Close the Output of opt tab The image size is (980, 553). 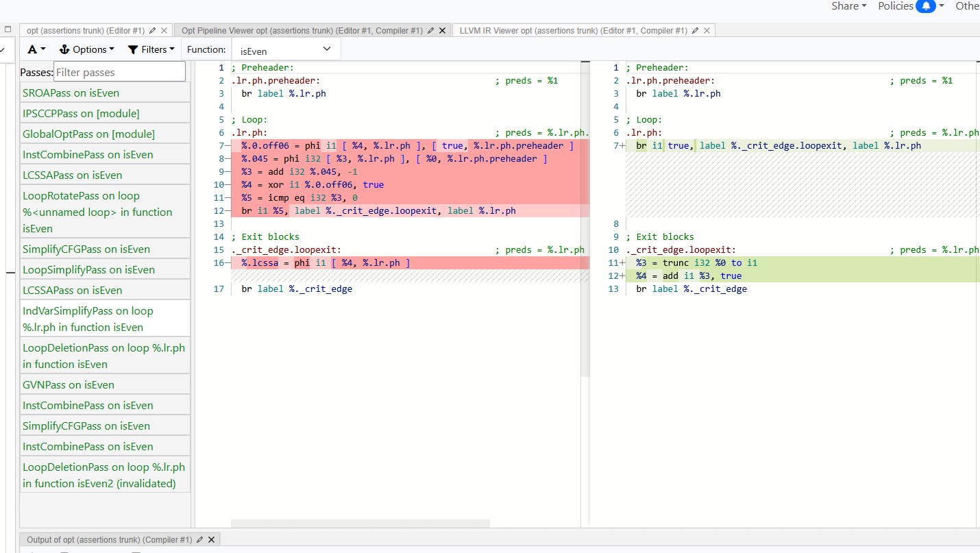pos(211,540)
